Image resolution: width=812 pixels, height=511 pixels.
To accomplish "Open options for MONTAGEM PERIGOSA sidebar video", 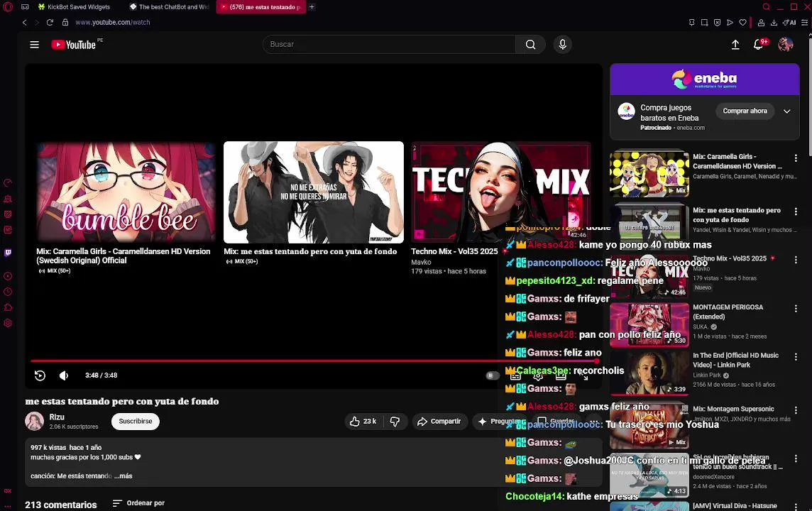I will [796, 309].
